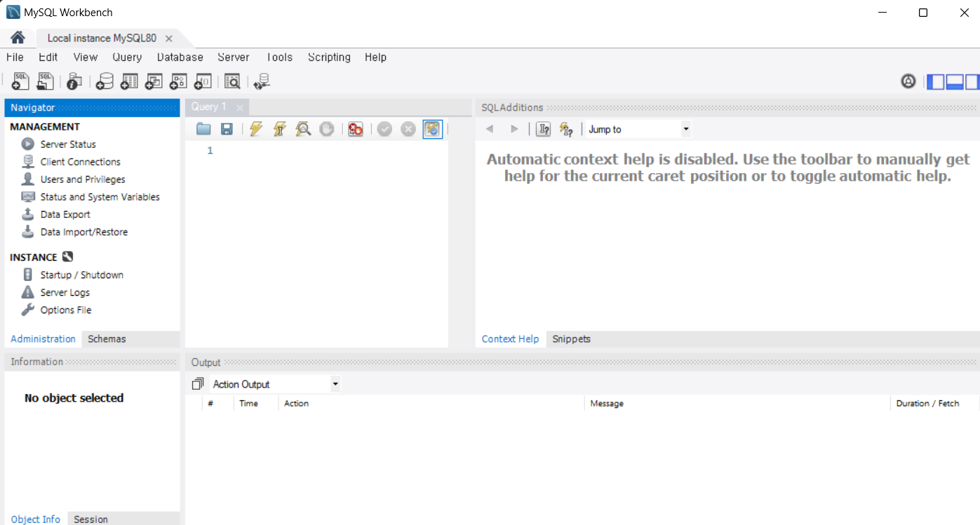Execute the query lightning bolt icon
Screen dimensions: 980x525
256,129
